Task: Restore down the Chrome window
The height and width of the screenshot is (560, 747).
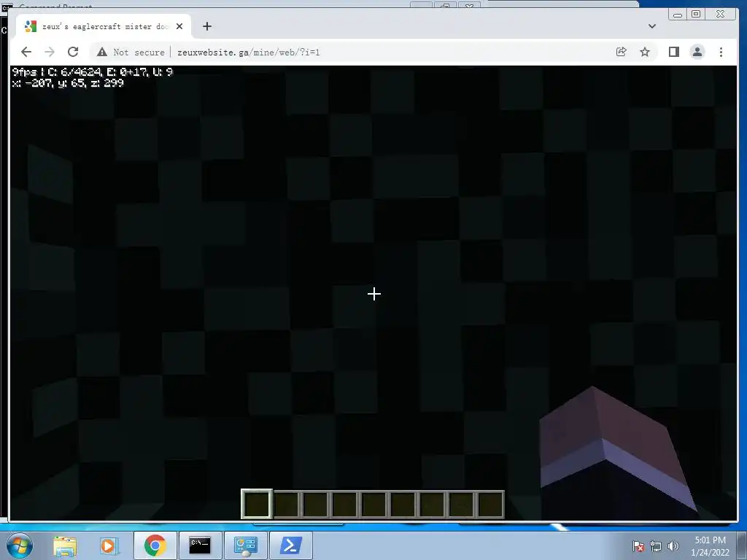Action: click(x=696, y=15)
